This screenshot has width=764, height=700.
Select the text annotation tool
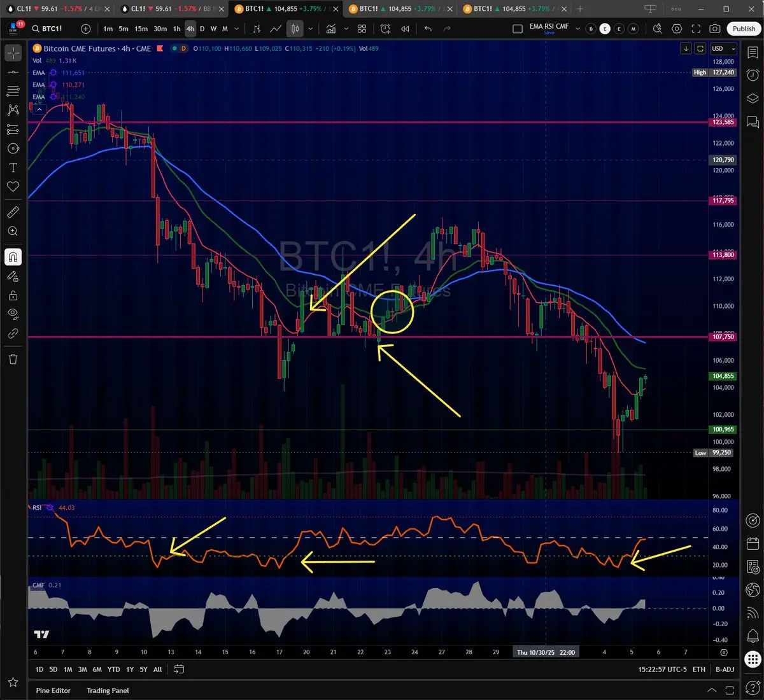13,167
